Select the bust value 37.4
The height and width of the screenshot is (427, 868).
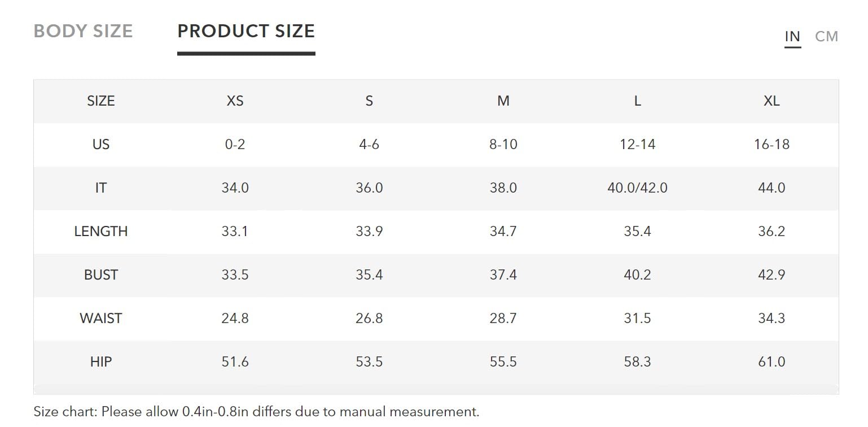[503, 274]
